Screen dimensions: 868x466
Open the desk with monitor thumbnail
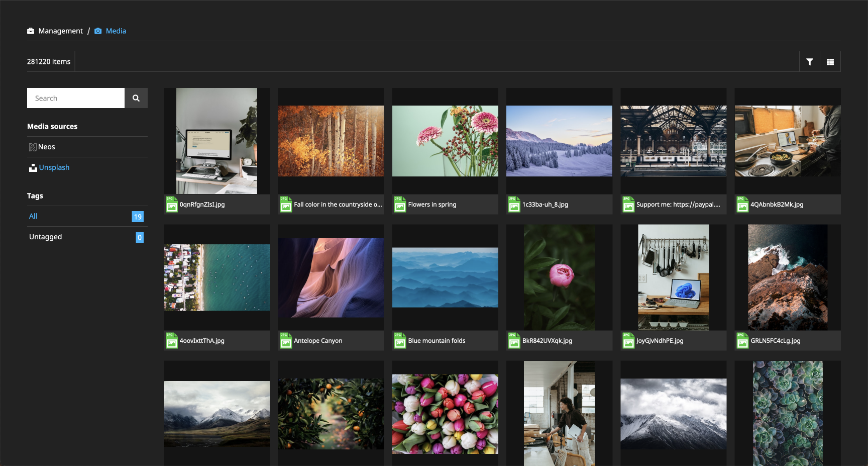click(216, 141)
